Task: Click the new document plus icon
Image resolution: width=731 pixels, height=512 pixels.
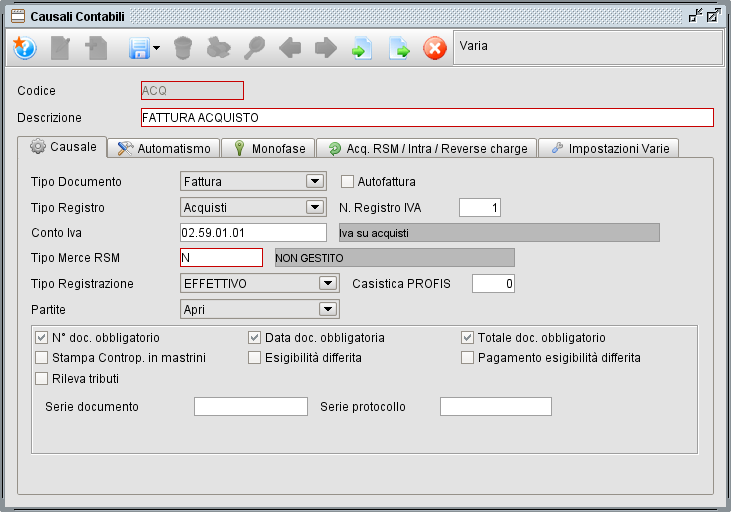Action: click(97, 48)
